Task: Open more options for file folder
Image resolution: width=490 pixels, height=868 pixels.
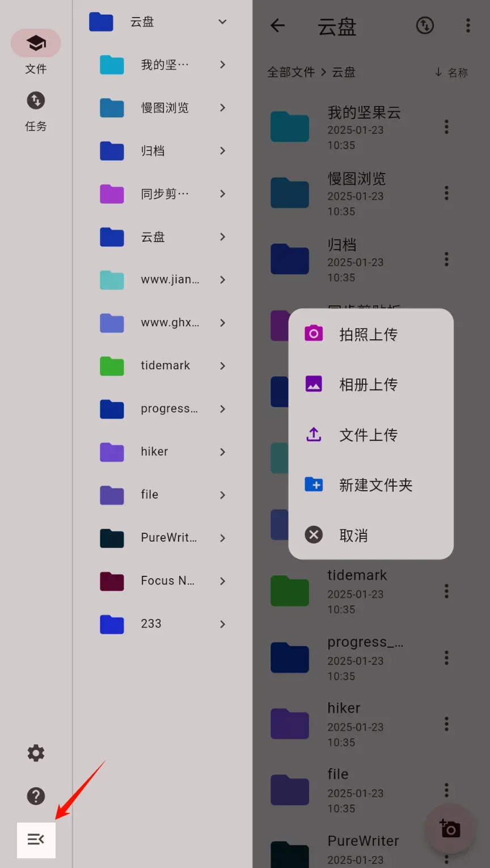Action: [446, 790]
